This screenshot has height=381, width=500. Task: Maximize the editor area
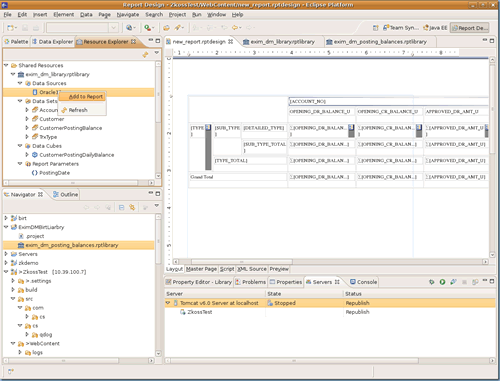point(492,40)
